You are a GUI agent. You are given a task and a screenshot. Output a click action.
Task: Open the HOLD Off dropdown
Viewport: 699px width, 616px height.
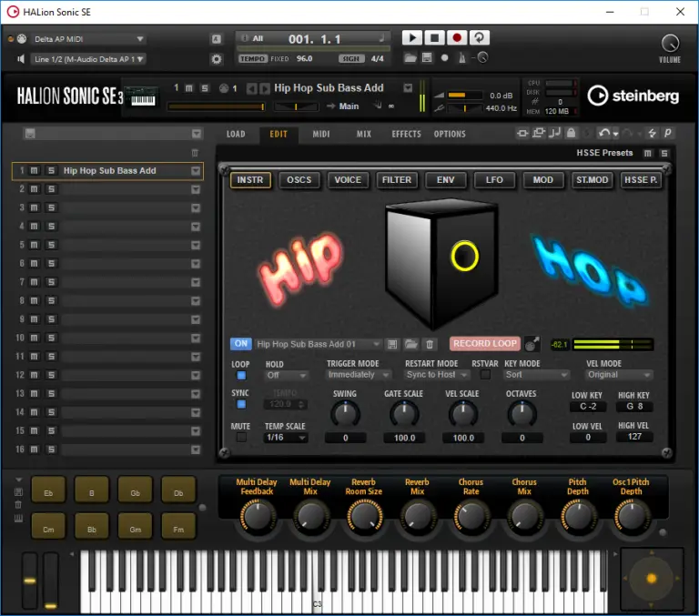click(x=286, y=375)
